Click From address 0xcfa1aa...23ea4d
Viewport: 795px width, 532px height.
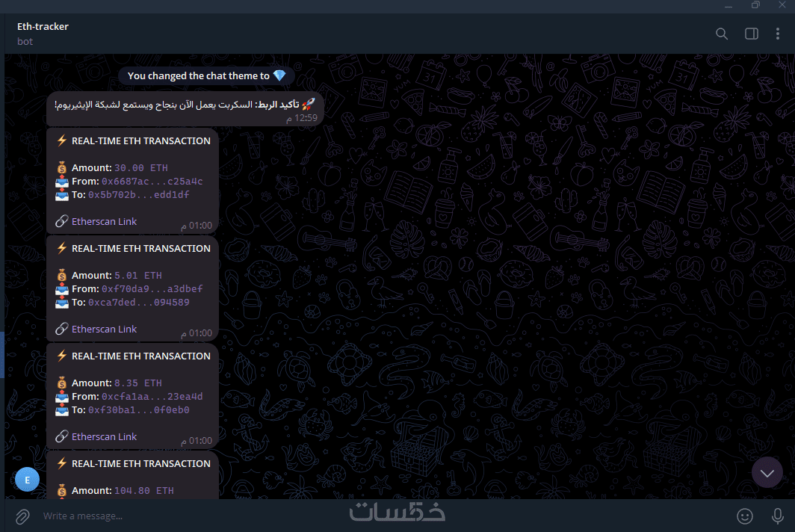[x=152, y=396]
